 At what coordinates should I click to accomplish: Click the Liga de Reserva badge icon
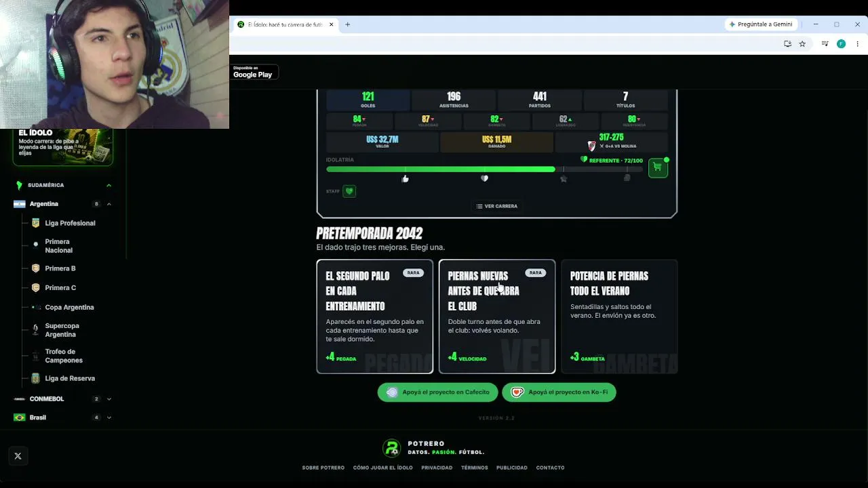36,378
